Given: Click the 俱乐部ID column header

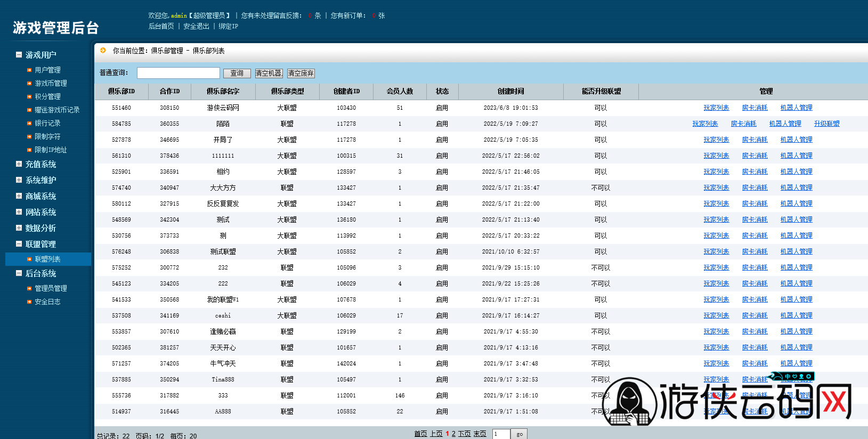Looking at the screenshot, I should pyautogui.click(x=121, y=92).
